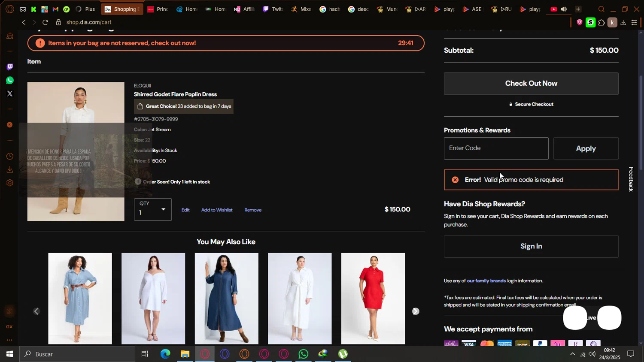Open the Opera GX menu logo
The width and height of the screenshot is (644, 362).
point(9,9)
